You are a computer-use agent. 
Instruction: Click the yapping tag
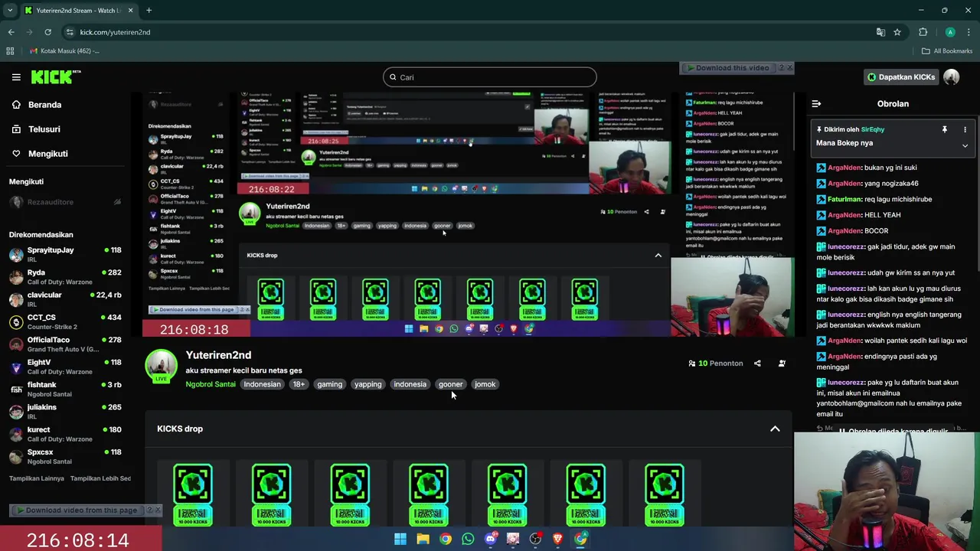[x=367, y=384]
